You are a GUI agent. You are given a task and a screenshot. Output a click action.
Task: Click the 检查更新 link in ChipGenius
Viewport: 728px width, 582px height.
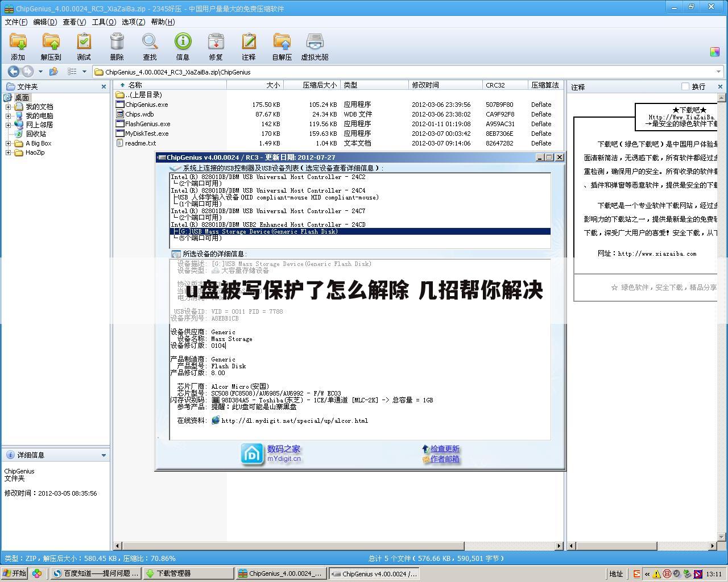pos(444,449)
